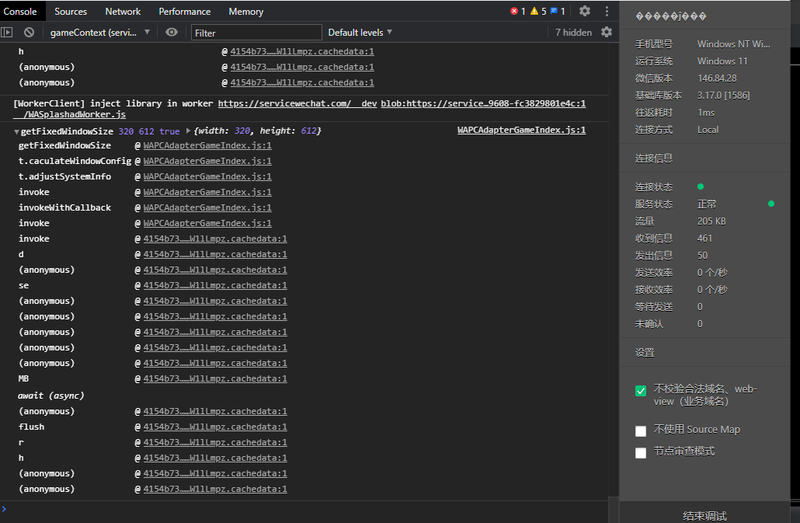Click the await (async) stack separator
This screenshot has height=523, width=800.
tap(51, 395)
